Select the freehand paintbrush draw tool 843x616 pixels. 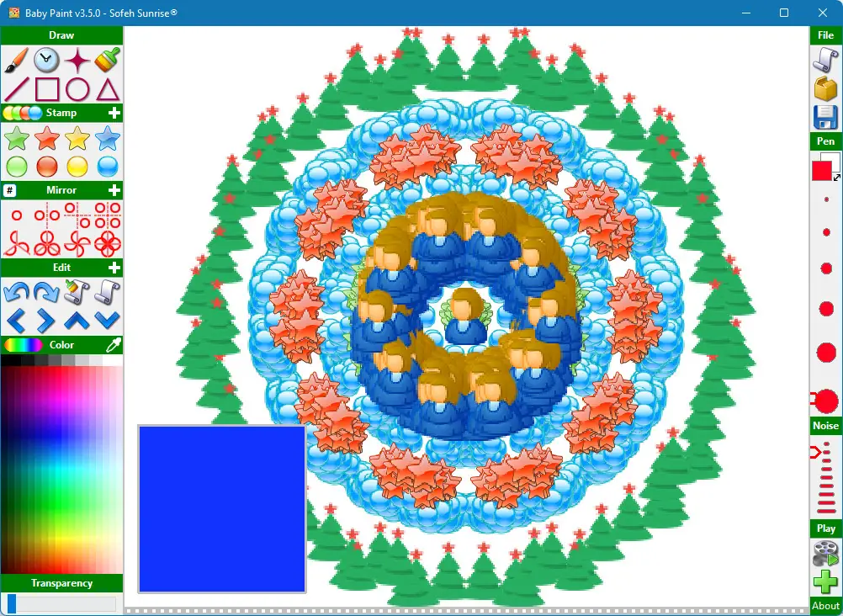point(16,60)
